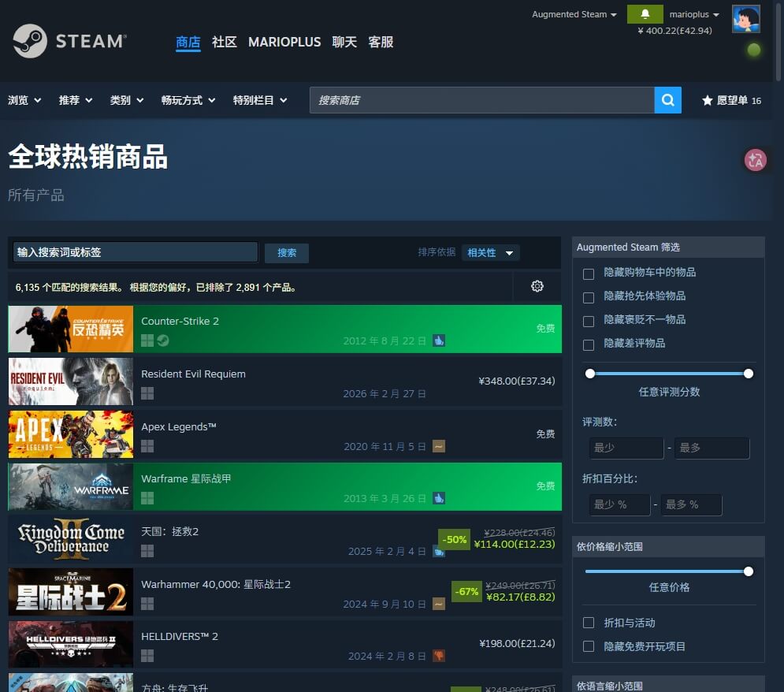Screen dimensions: 784x692
Task: Open the 客服 menu item
Action: point(381,42)
